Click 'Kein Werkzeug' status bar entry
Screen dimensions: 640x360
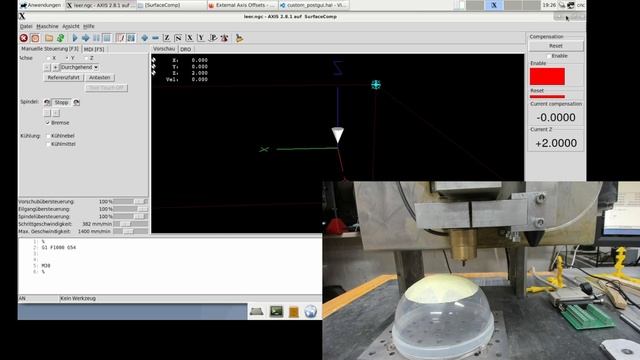[78, 298]
